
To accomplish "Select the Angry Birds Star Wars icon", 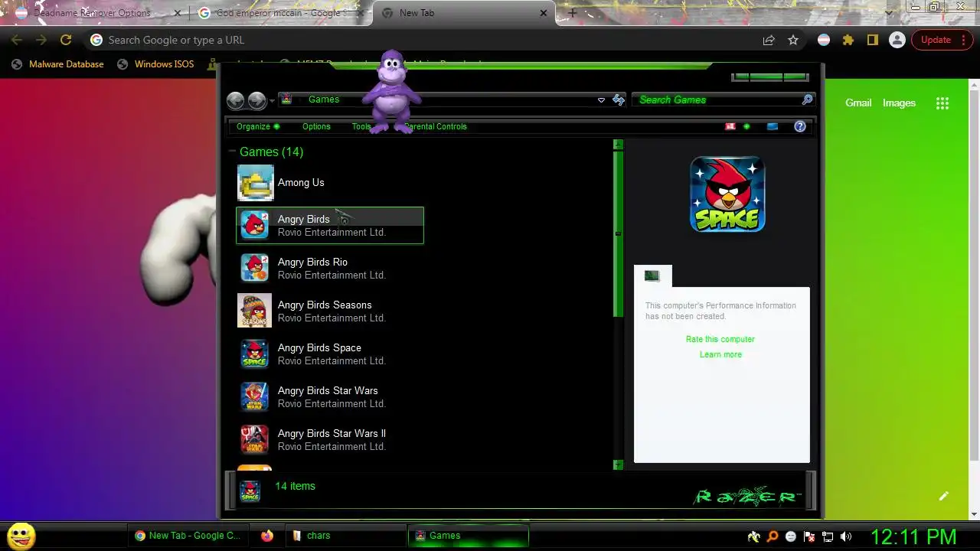I will click(255, 396).
